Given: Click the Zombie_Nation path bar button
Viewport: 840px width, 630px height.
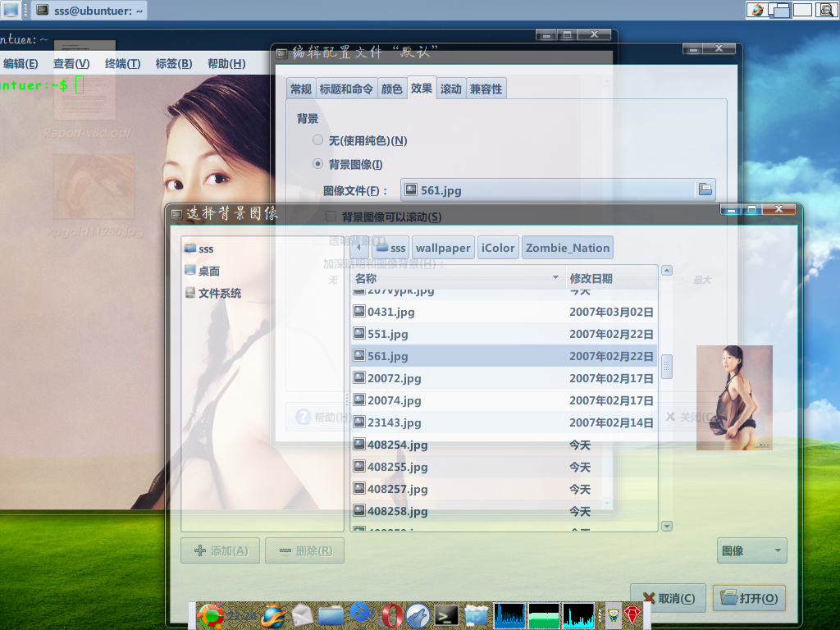Looking at the screenshot, I should pos(568,248).
